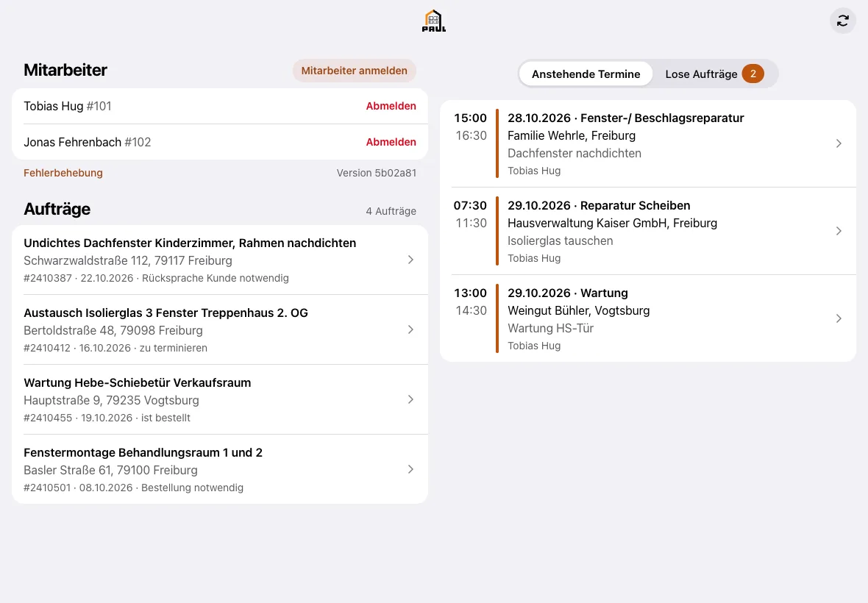Click customer Hausverwaltung Kaiser GmbH, Freiburg

[612, 223]
